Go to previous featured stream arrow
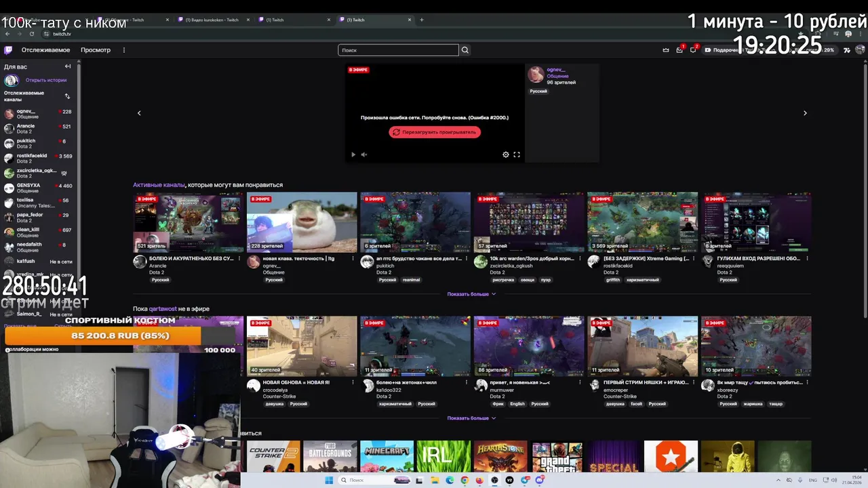Viewport: 868px width, 488px height. point(139,113)
